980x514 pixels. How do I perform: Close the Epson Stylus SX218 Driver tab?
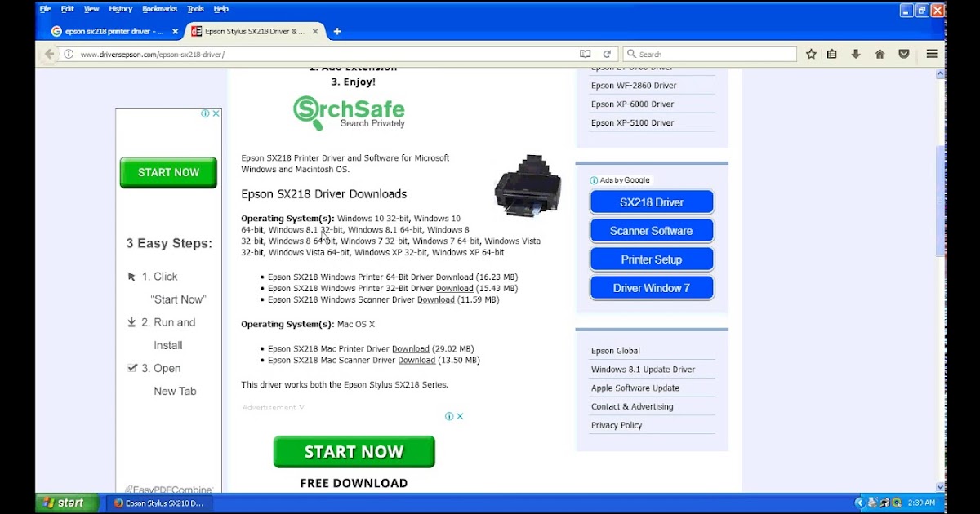pyautogui.click(x=315, y=31)
